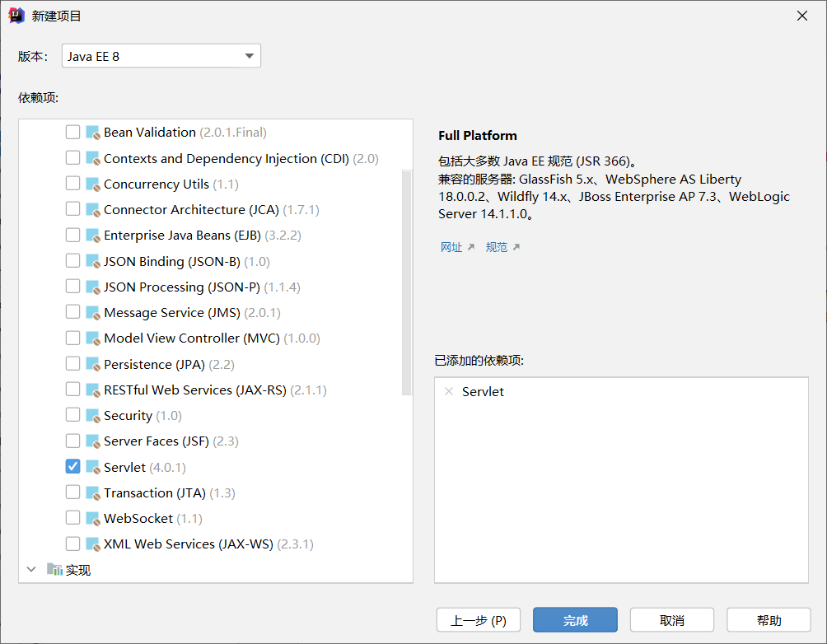Image resolution: width=827 pixels, height=644 pixels.
Task: Check the WebSocket checkbox
Action: tap(72, 518)
